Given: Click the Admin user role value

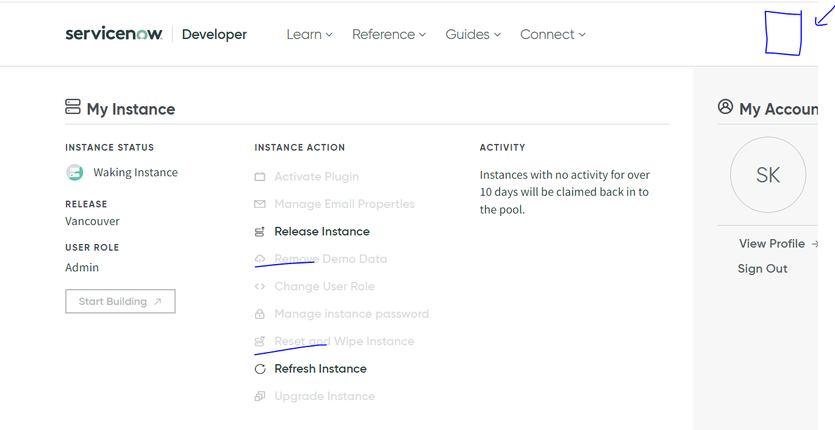Looking at the screenshot, I should pos(82,267).
